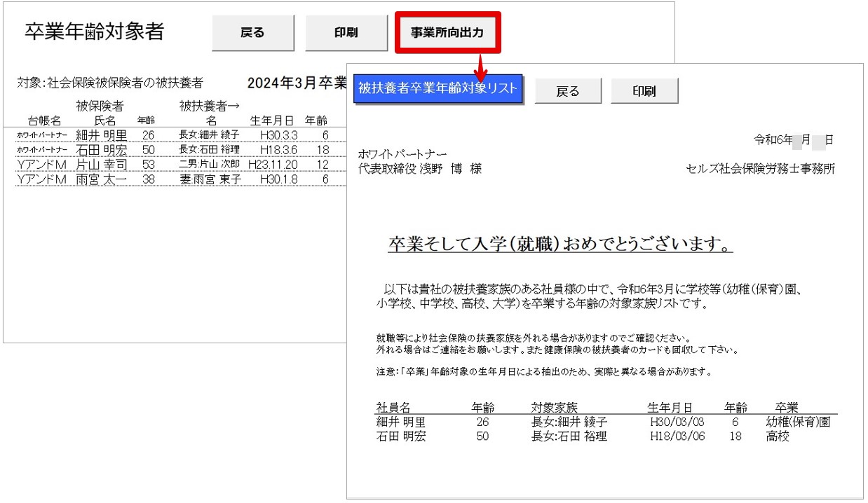Select 雨宮 太一 row name

(x=101, y=179)
